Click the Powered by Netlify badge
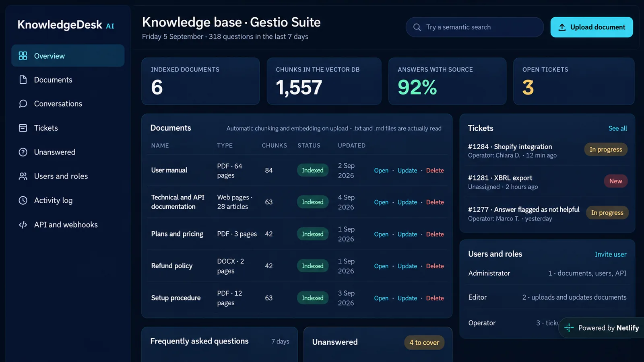This screenshot has height=362, width=644. point(602,328)
